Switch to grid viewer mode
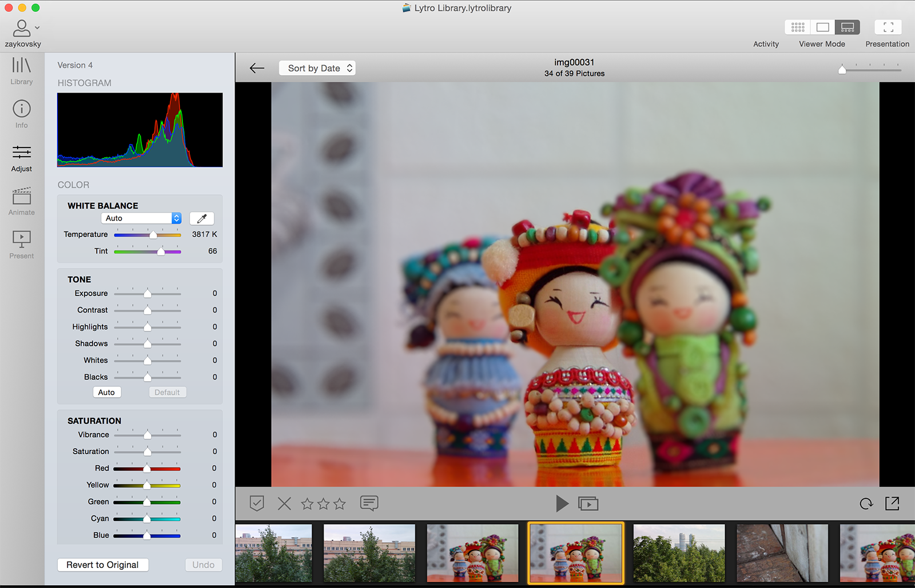915x588 pixels. click(x=798, y=27)
